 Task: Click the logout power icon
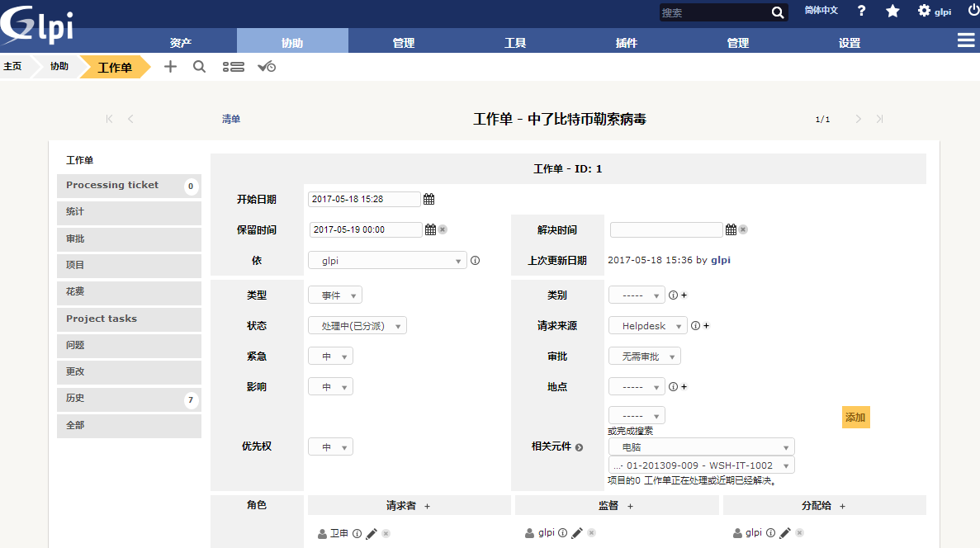pyautogui.click(x=973, y=11)
